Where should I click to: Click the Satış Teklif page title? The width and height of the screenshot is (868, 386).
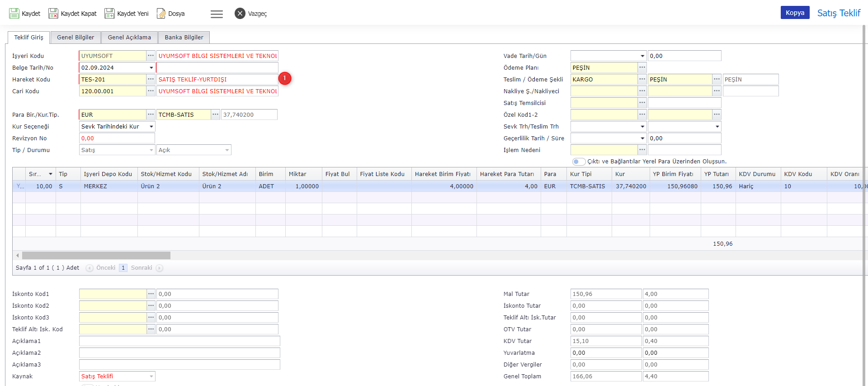pyautogui.click(x=839, y=13)
